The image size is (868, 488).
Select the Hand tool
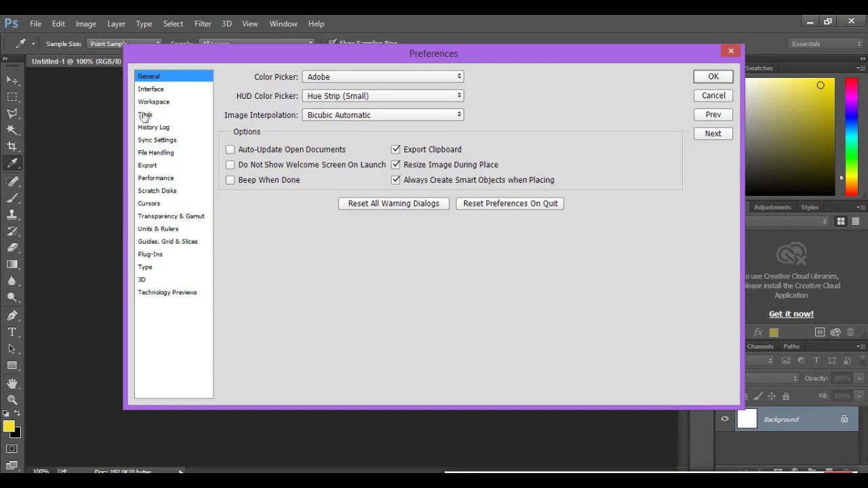[x=12, y=384]
